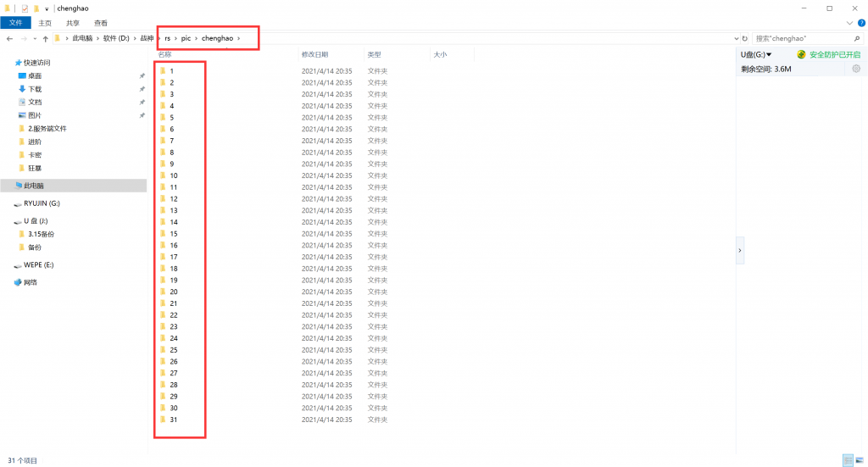The height and width of the screenshot is (467, 868).
Task: Click the security panel settings gear
Action: pos(856,69)
